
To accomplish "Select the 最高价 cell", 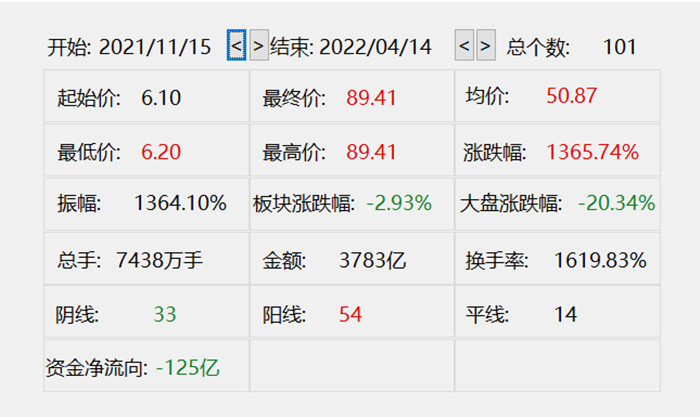I will (x=351, y=152).
